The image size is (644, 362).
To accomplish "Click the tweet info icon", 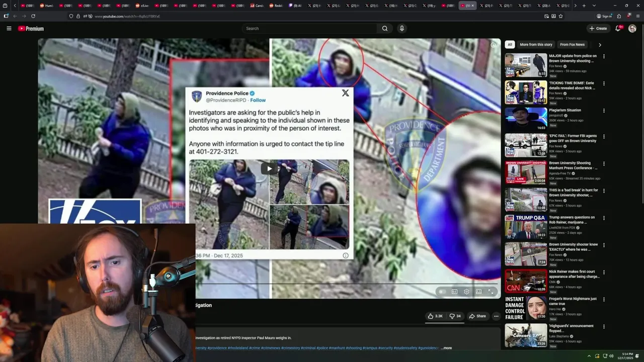I will [346, 255].
